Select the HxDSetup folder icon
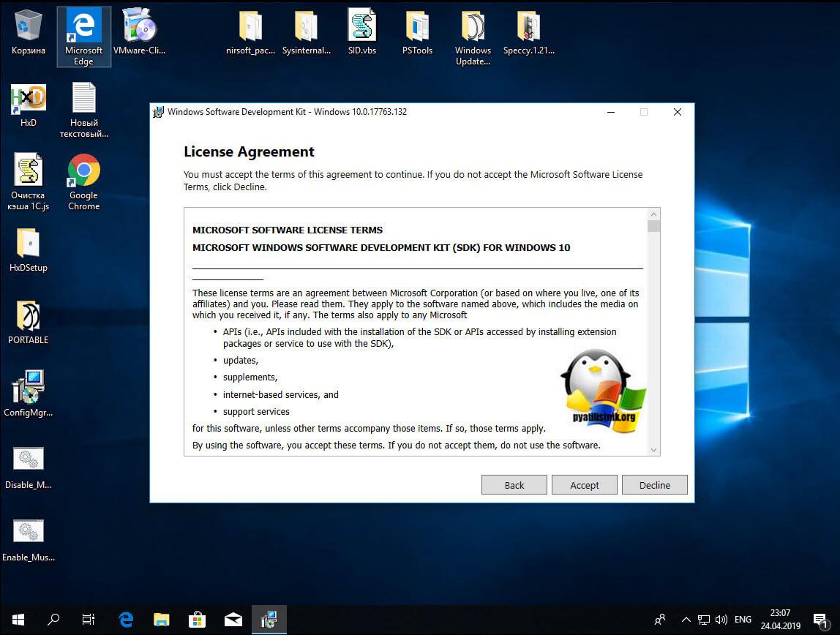This screenshot has width=840, height=635. coord(29,250)
